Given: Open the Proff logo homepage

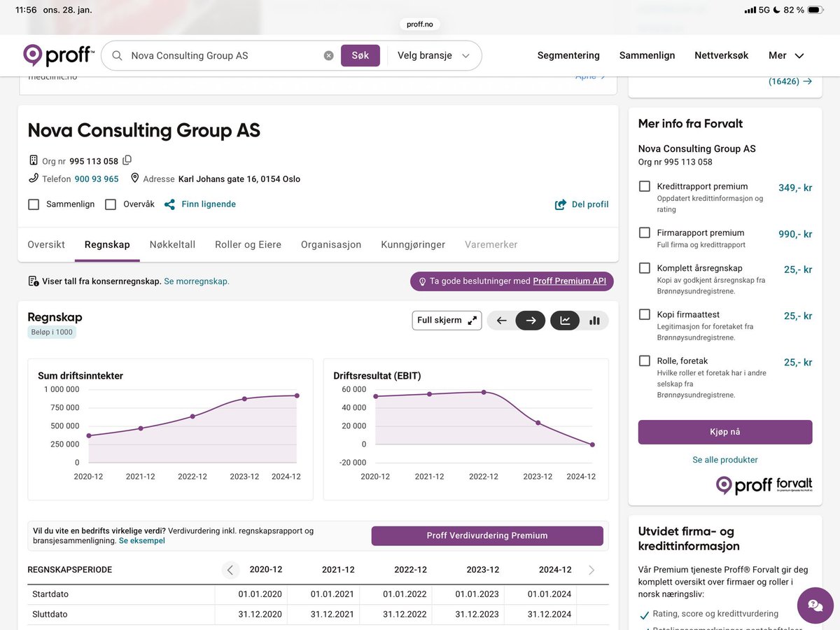Looking at the screenshot, I should [58, 55].
